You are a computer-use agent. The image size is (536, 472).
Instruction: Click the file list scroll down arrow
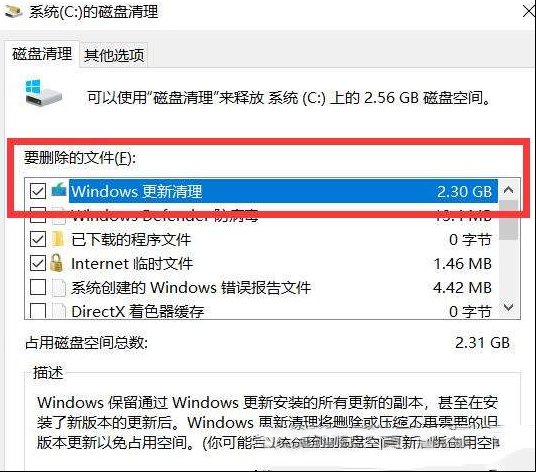point(509,308)
